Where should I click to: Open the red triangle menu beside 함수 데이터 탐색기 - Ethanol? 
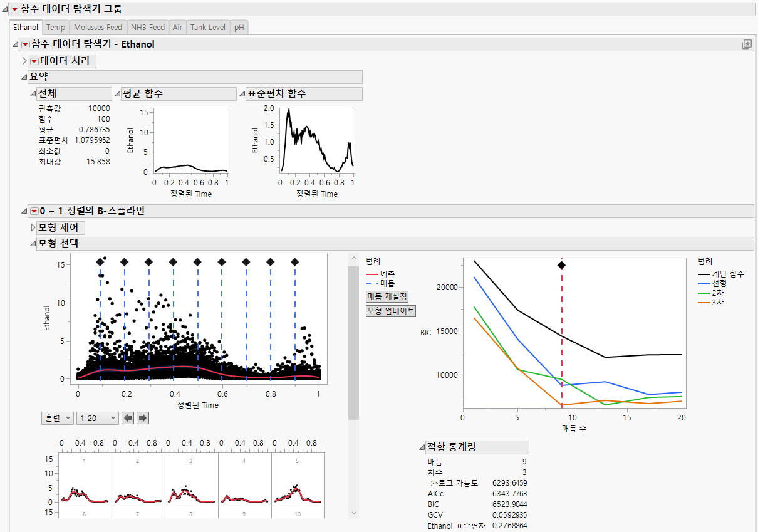24,44
